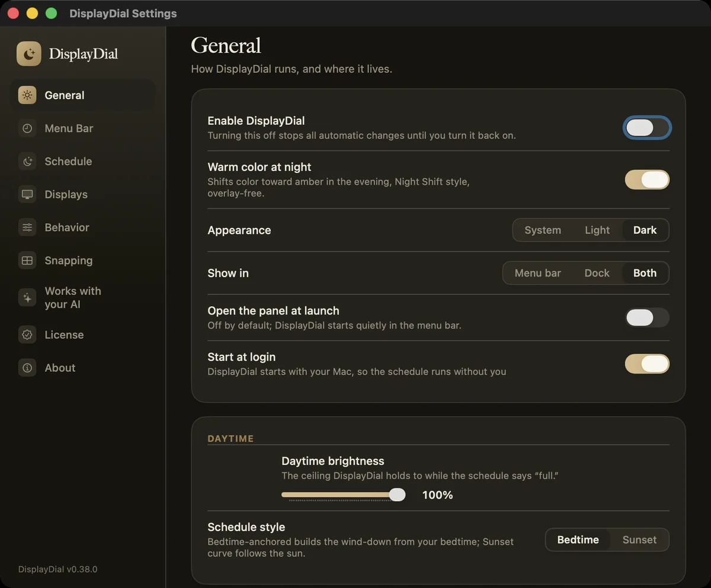Click the Snapping grid icon
711x588 pixels.
click(x=27, y=261)
